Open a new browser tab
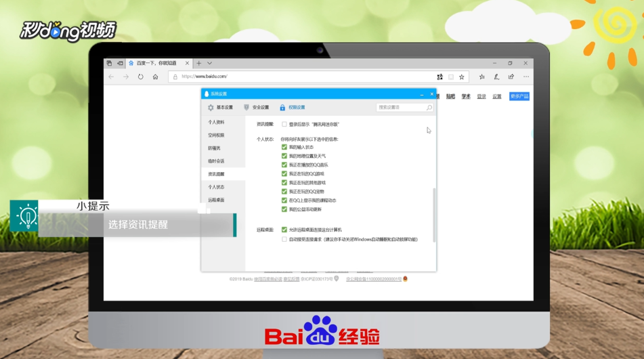This screenshot has width=644, height=359. pos(199,63)
